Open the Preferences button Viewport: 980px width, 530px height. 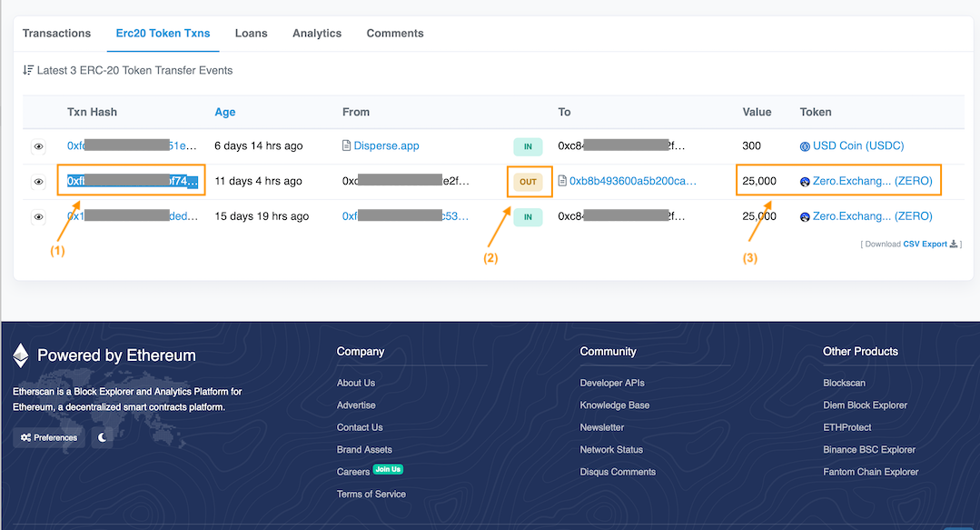tap(49, 437)
